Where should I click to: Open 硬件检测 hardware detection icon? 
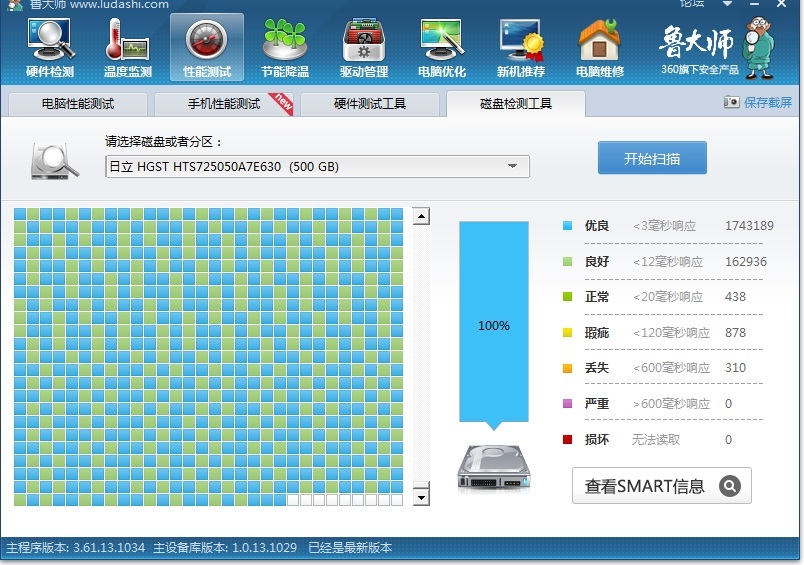pyautogui.click(x=50, y=48)
